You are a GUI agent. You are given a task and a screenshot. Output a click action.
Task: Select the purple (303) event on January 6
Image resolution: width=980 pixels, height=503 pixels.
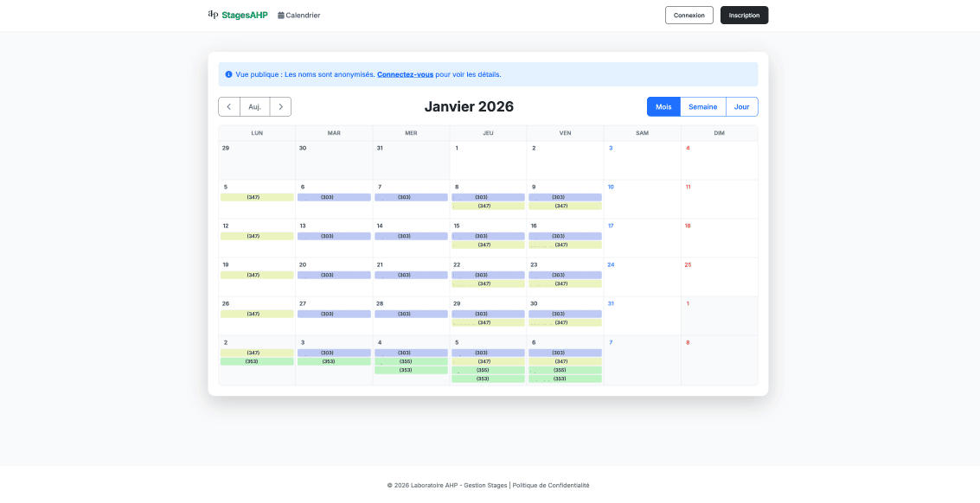(334, 197)
